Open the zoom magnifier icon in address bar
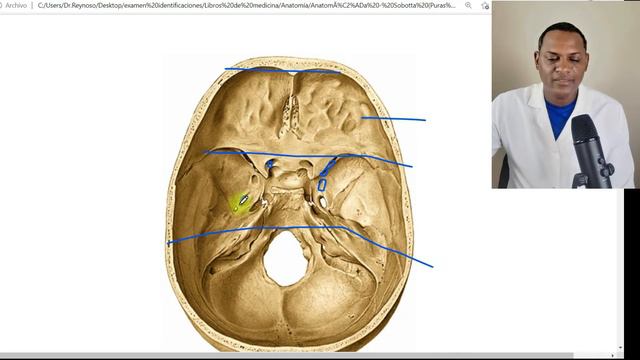 [468, 5]
